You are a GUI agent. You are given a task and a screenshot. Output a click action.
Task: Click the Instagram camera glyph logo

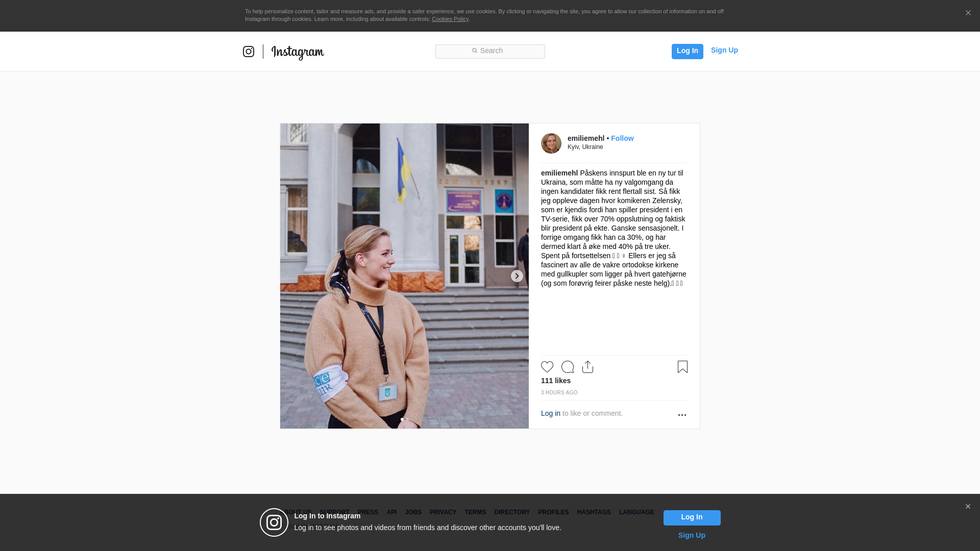pos(248,52)
